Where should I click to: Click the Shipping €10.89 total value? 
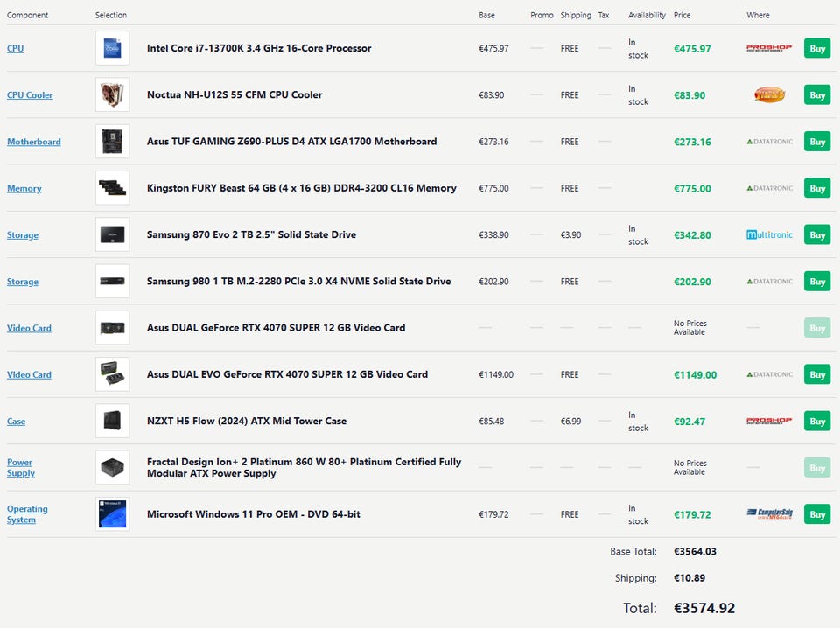[689, 578]
